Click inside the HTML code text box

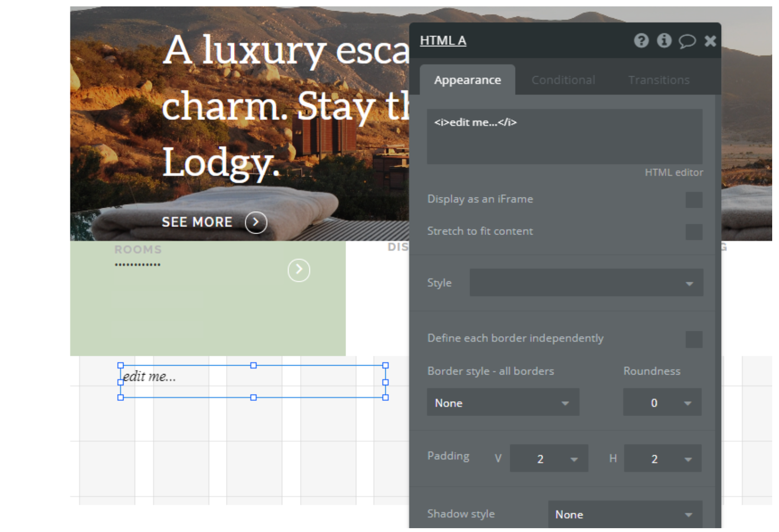tap(564, 136)
